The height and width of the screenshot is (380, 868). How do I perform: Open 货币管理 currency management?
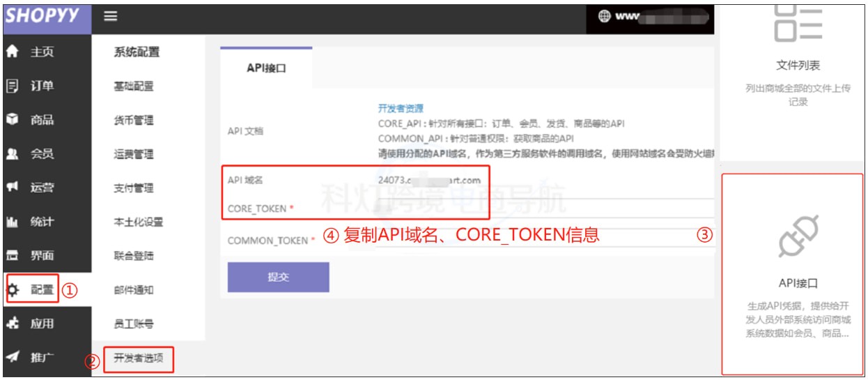[133, 121]
